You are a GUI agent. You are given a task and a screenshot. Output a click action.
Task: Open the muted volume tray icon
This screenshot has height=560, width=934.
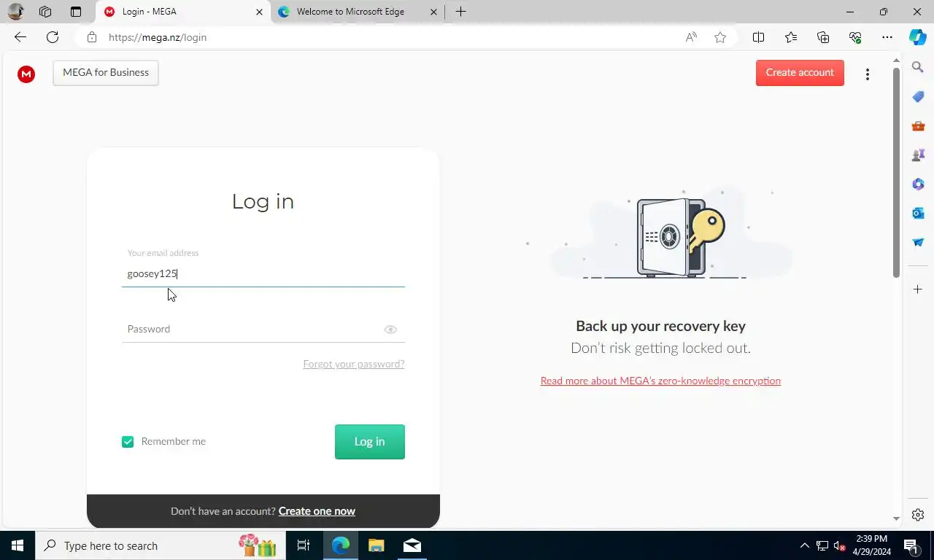point(840,545)
